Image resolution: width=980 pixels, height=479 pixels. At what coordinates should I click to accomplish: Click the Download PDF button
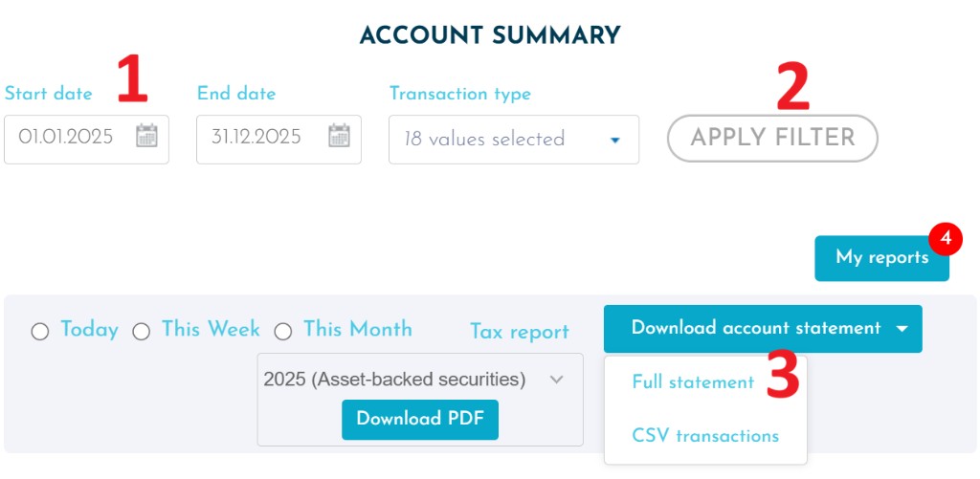pyautogui.click(x=420, y=419)
